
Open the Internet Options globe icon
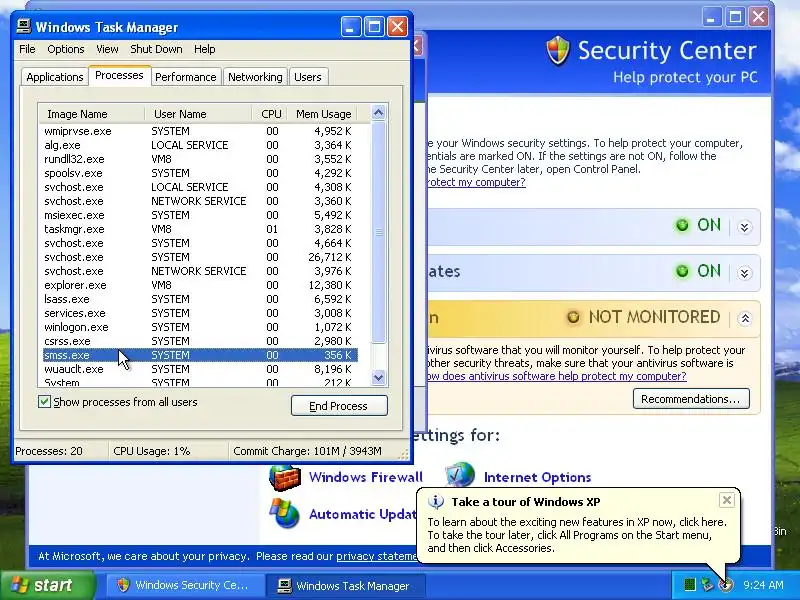click(x=460, y=475)
